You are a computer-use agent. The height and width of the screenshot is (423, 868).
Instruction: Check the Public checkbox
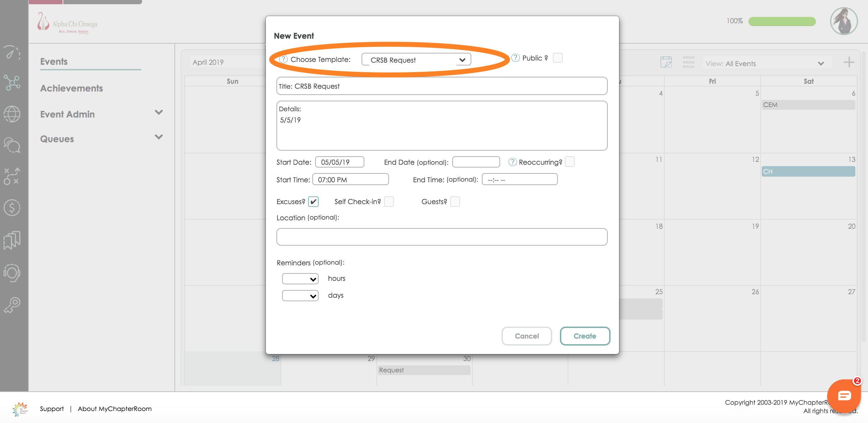(557, 58)
